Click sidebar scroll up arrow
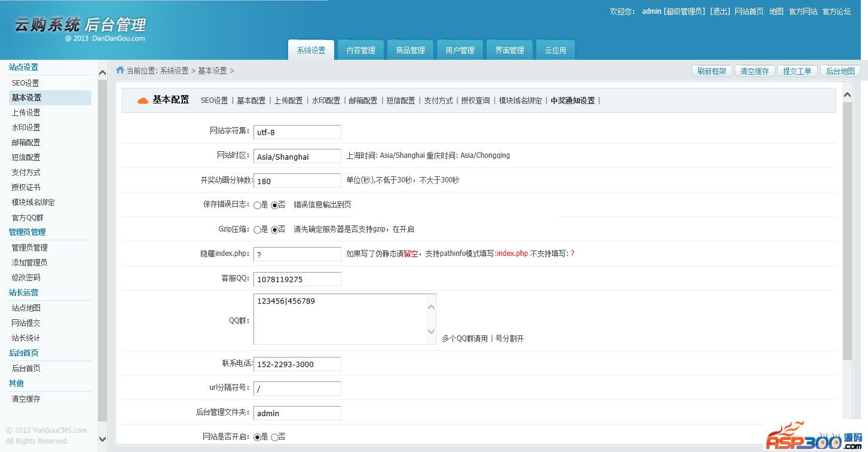Viewport: 868px width, 452px height. click(x=102, y=73)
